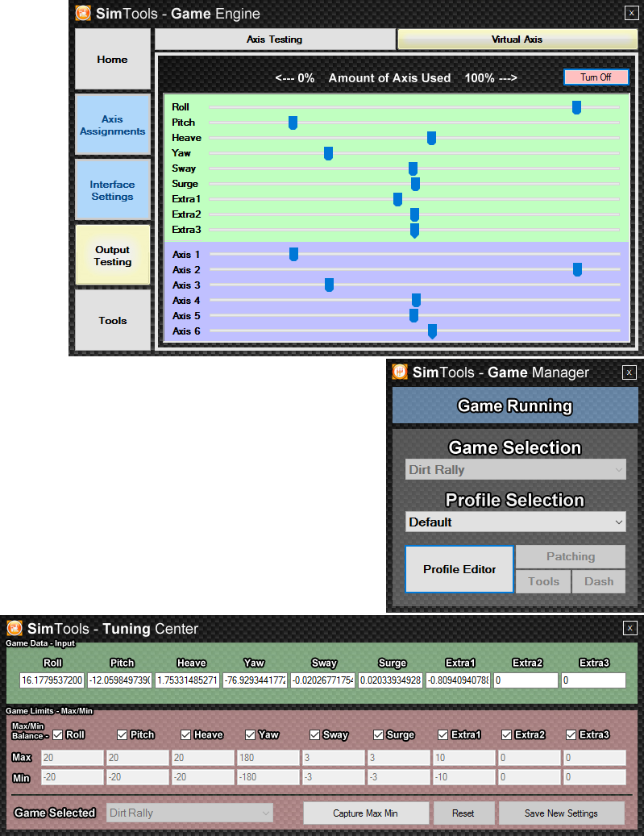The image size is (644, 836).
Task: Open the Profile Selection dropdown
Action: coord(515,522)
